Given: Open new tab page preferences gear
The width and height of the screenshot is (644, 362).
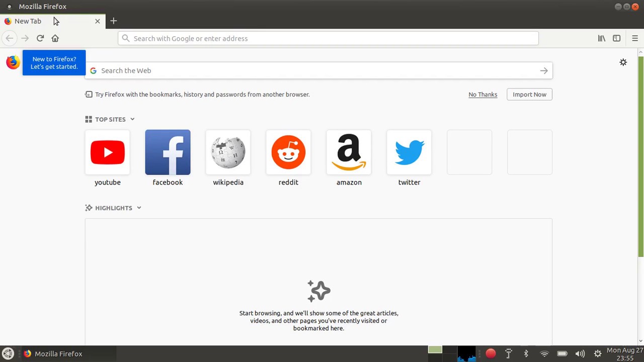Looking at the screenshot, I should pyautogui.click(x=623, y=62).
